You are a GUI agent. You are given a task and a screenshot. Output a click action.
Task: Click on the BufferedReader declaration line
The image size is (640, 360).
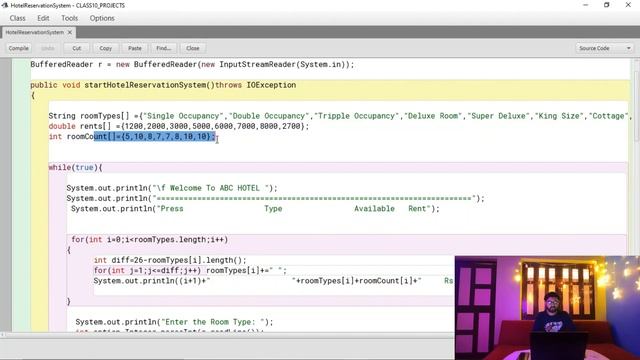192,64
